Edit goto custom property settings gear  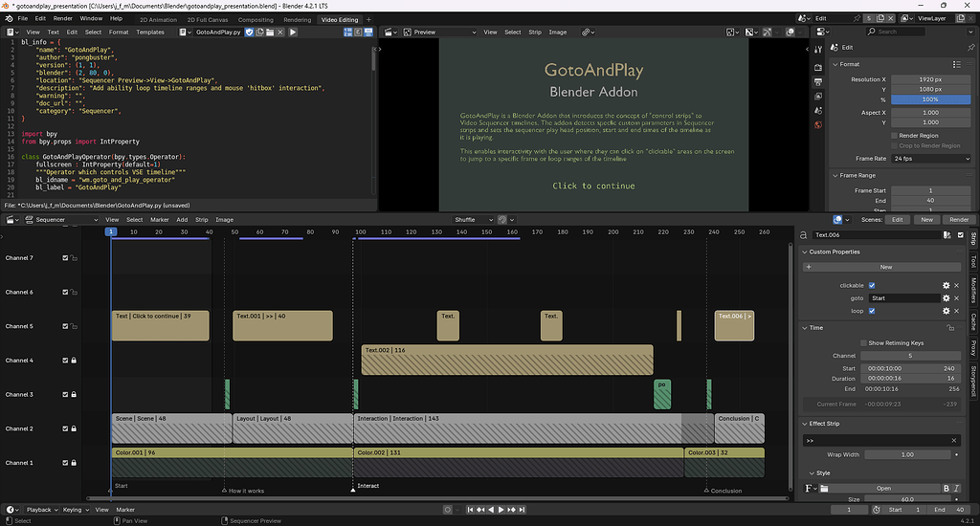(947, 298)
